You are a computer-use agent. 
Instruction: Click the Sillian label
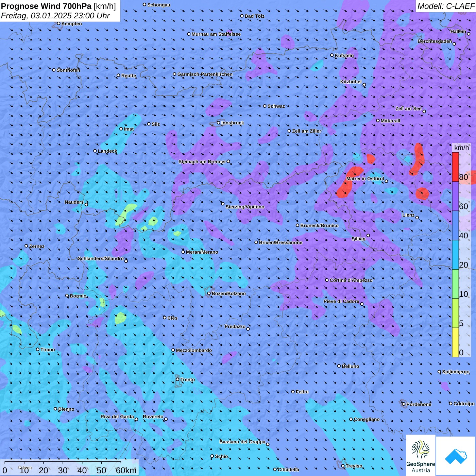coord(358,239)
